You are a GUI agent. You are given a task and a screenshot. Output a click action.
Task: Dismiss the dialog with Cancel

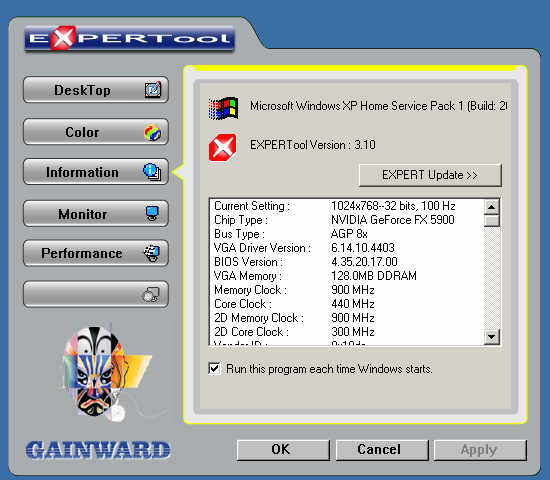382,450
